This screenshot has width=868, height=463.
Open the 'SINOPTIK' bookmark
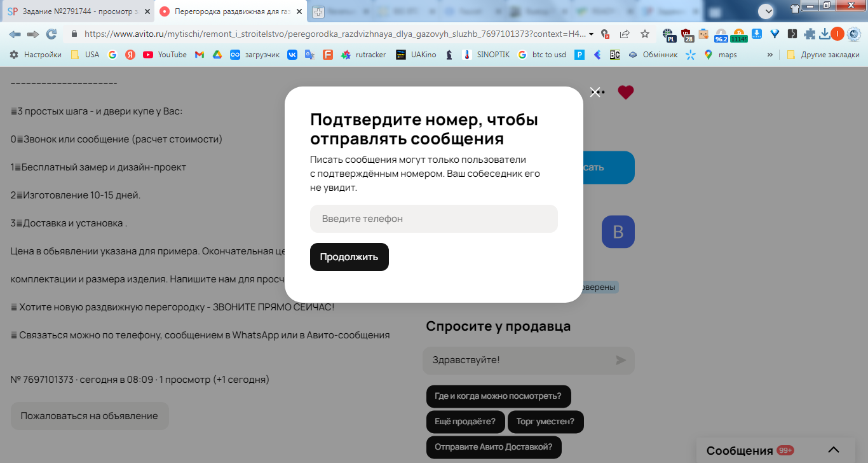pyautogui.click(x=486, y=55)
